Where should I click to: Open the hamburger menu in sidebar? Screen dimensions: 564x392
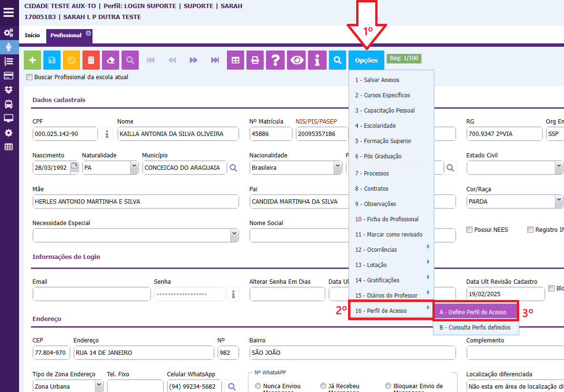[x=9, y=12]
